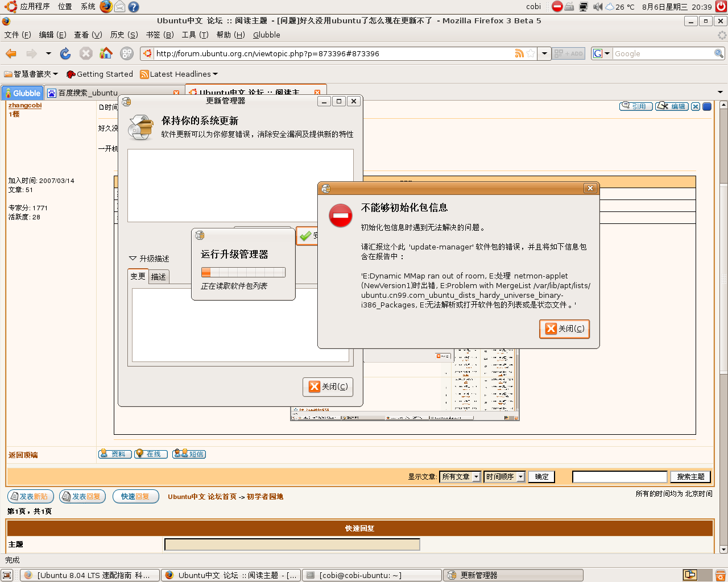View profile with 资料 button
This screenshot has height=582, width=728.
115,454
